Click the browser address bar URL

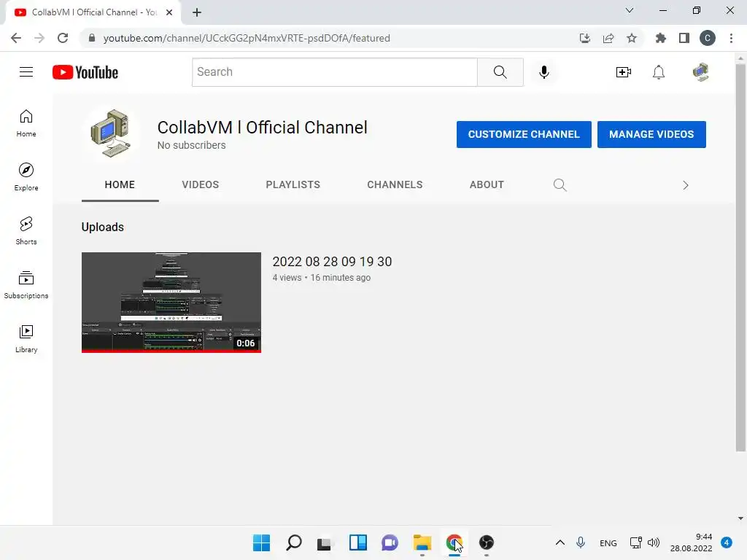(x=247, y=38)
